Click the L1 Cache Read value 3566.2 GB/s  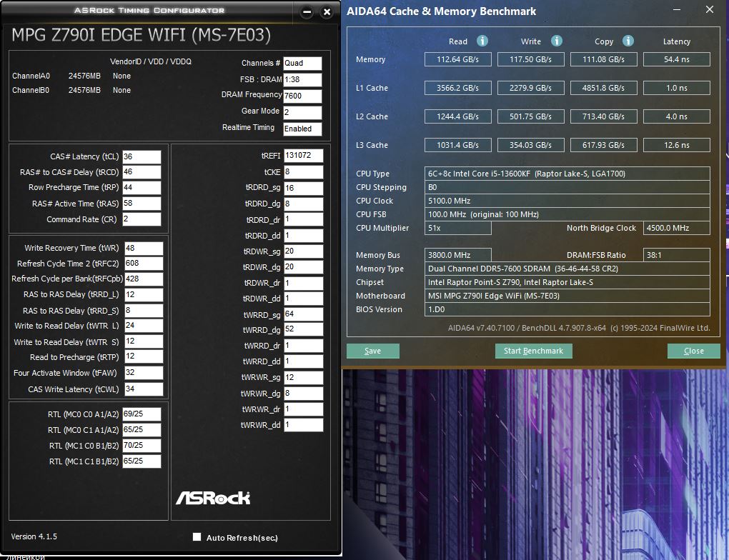(x=457, y=88)
